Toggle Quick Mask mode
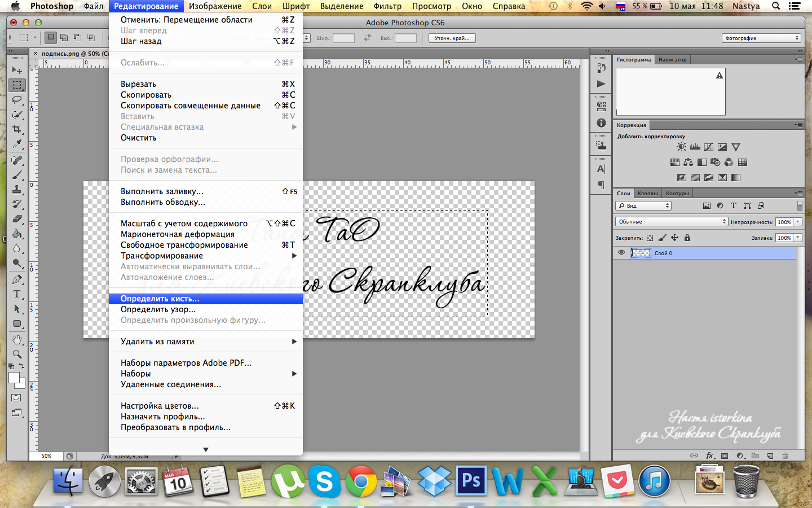The height and width of the screenshot is (508, 812). coord(16,397)
